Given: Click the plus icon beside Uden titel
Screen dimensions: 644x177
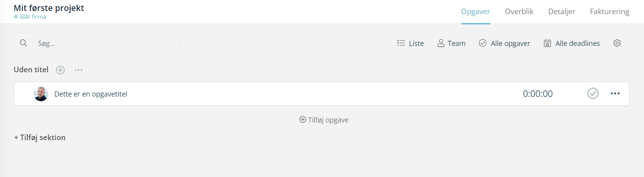Looking at the screenshot, I should pos(60,70).
